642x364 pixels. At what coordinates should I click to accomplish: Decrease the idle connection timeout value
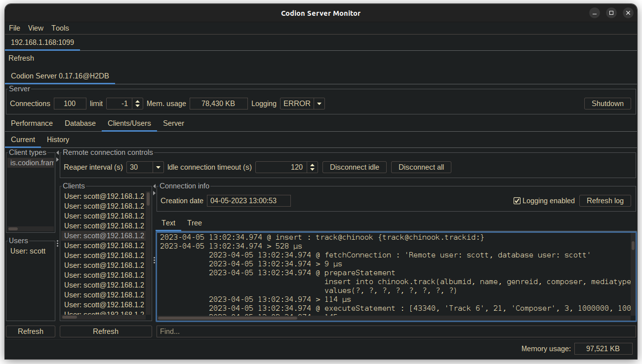[x=312, y=170]
